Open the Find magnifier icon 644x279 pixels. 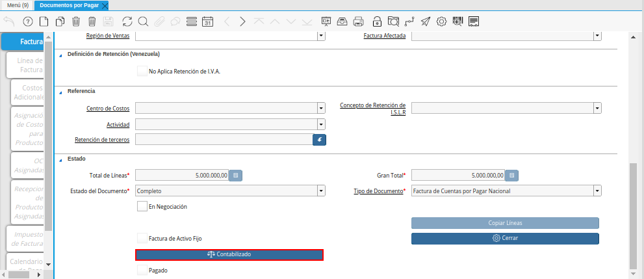(x=143, y=21)
